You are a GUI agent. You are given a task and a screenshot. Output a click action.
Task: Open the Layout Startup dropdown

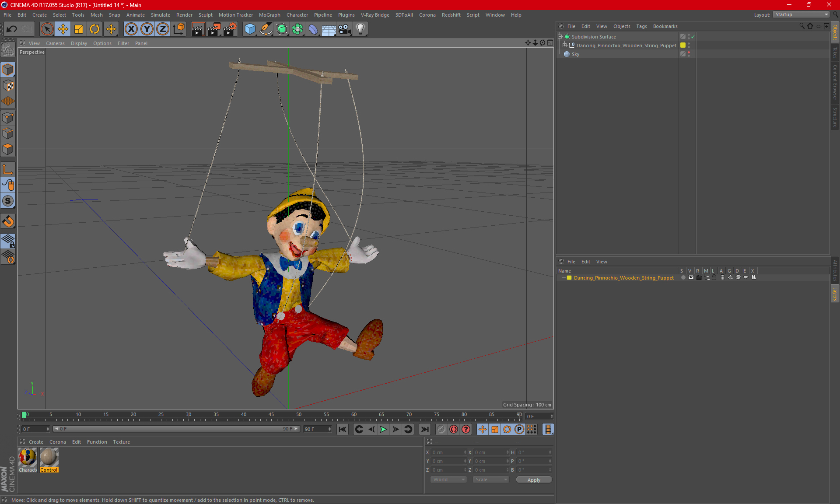click(x=801, y=14)
